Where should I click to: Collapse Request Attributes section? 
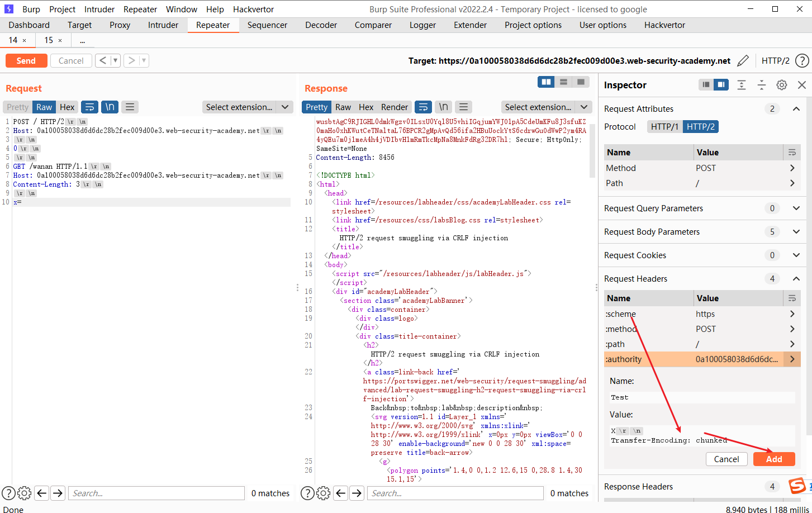pos(796,108)
